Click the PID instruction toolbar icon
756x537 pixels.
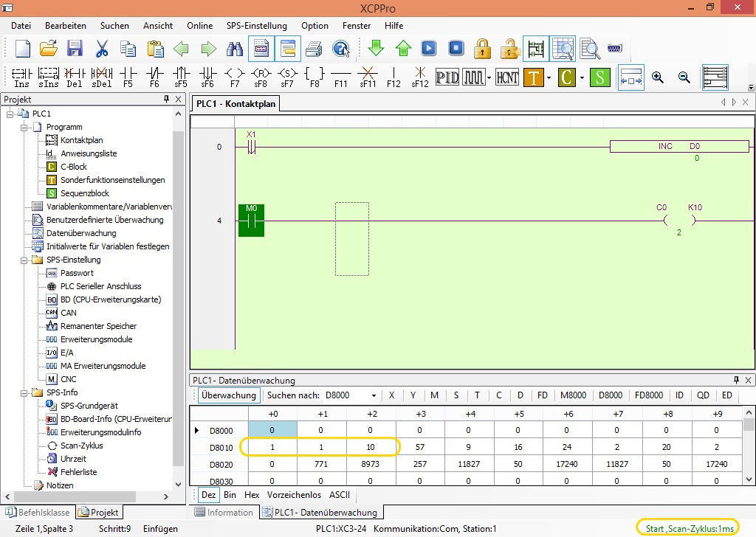point(447,77)
